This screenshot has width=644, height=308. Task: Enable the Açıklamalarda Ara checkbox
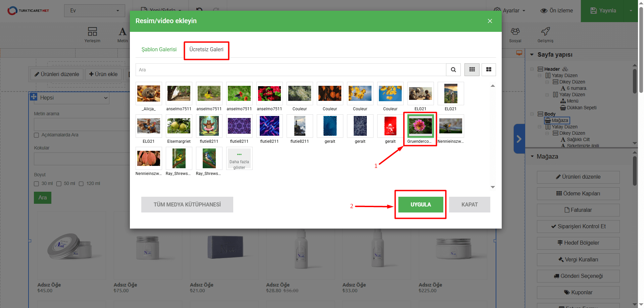37,135
